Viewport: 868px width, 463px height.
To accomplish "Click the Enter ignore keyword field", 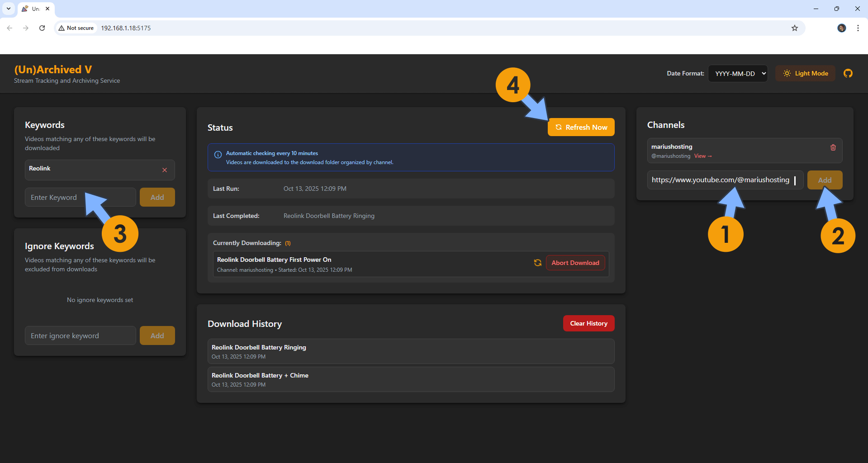I will coord(81,335).
